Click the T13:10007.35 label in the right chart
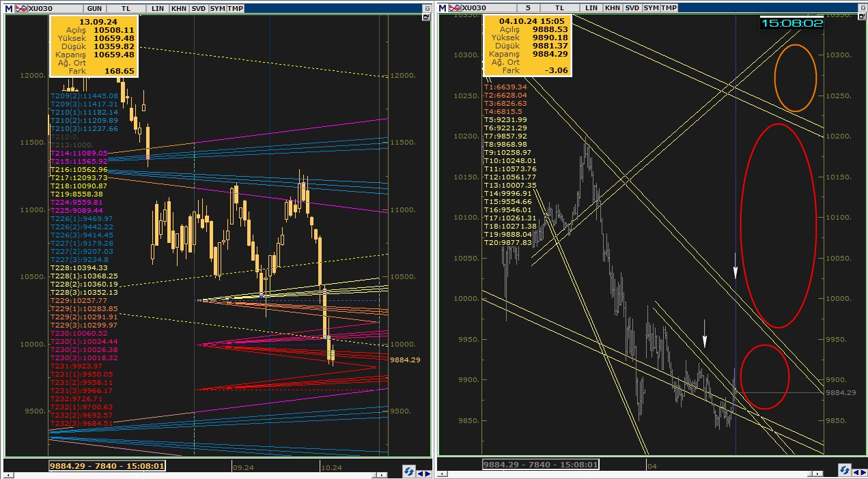The height and width of the screenshot is (479, 868). coord(511,186)
